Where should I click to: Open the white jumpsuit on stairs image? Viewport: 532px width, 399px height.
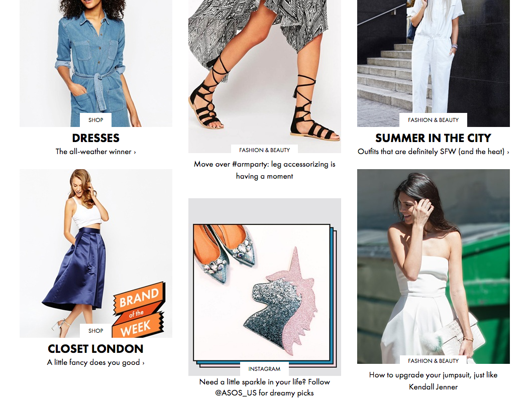(x=433, y=63)
